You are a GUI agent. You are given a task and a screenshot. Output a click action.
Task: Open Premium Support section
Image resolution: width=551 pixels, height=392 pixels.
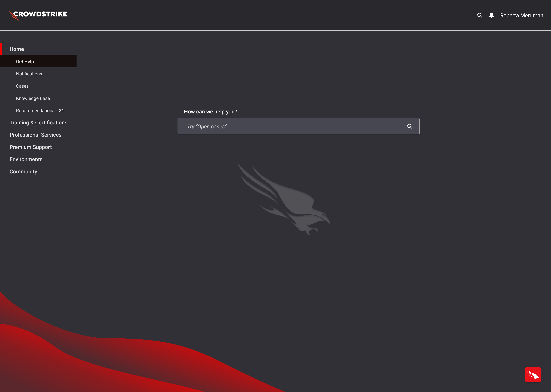(31, 147)
